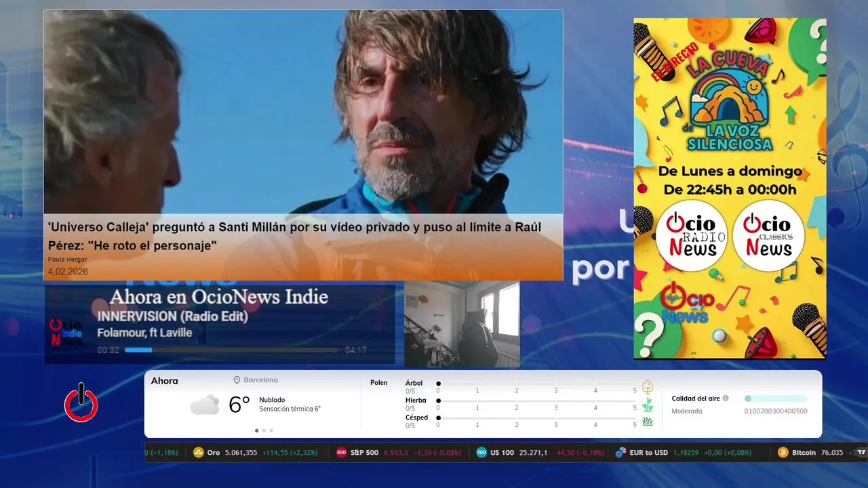
Task: Click the Barcelona location pin icon
Action: (237, 380)
